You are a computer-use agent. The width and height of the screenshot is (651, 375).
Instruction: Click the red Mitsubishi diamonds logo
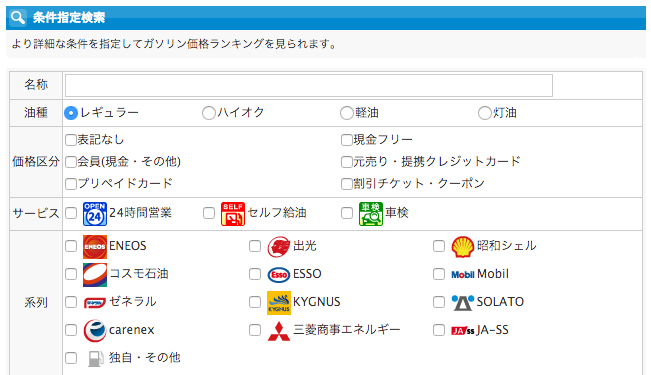[x=279, y=331]
